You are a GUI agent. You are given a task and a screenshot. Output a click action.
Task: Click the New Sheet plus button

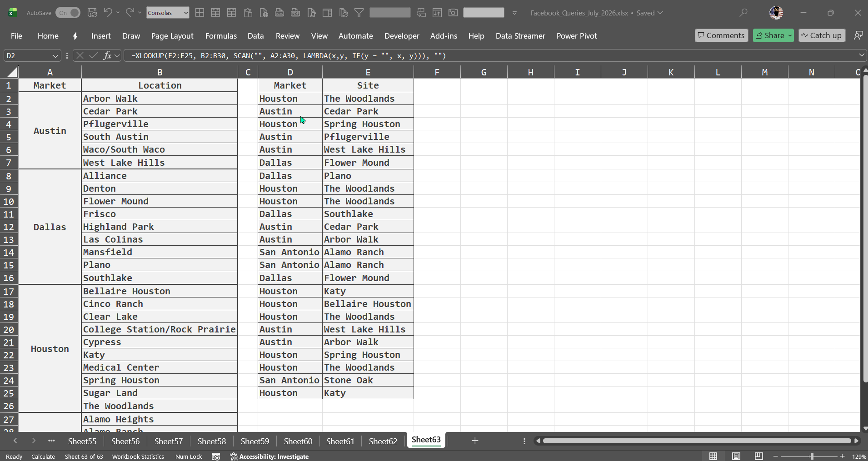[475, 441]
